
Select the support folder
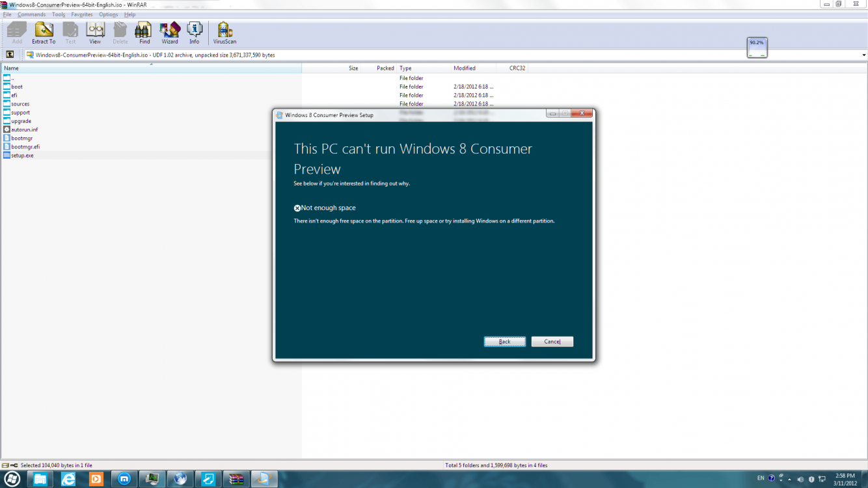(16, 113)
